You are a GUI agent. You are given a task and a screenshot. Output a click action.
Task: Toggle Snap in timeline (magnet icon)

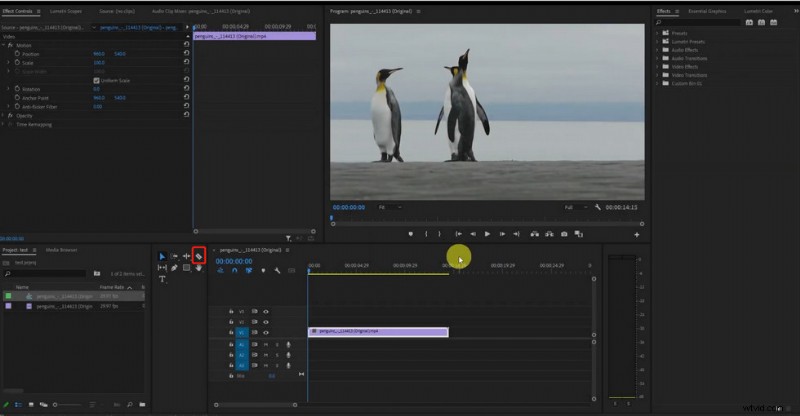click(235, 271)
